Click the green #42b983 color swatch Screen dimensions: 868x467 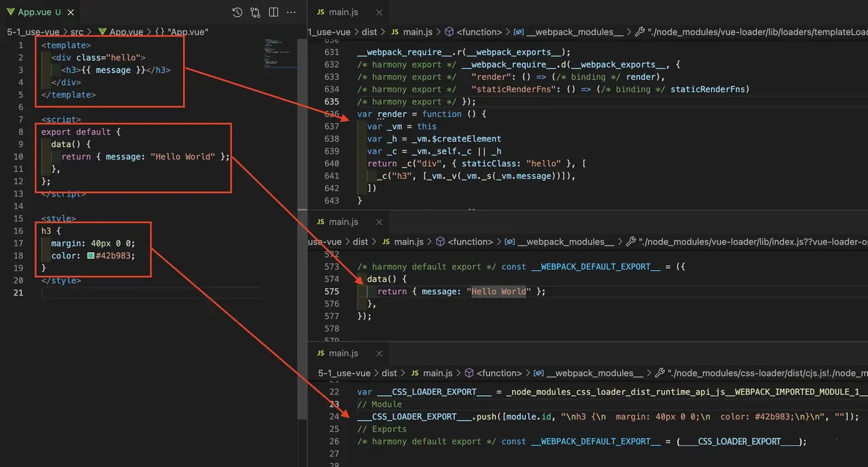coord(90,256)
